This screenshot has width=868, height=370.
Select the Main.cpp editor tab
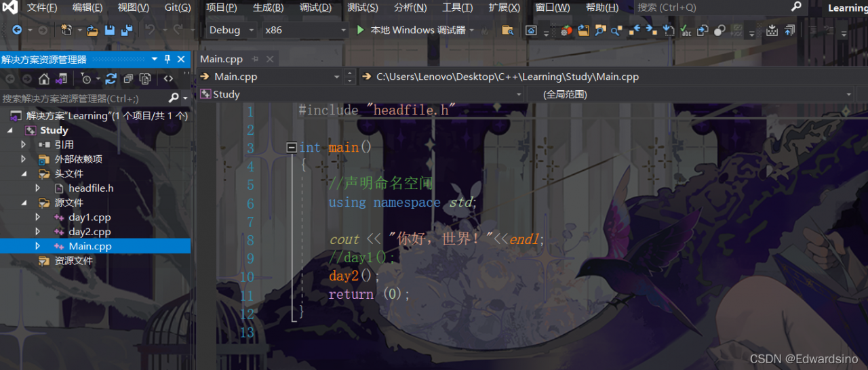pos(221,59)
